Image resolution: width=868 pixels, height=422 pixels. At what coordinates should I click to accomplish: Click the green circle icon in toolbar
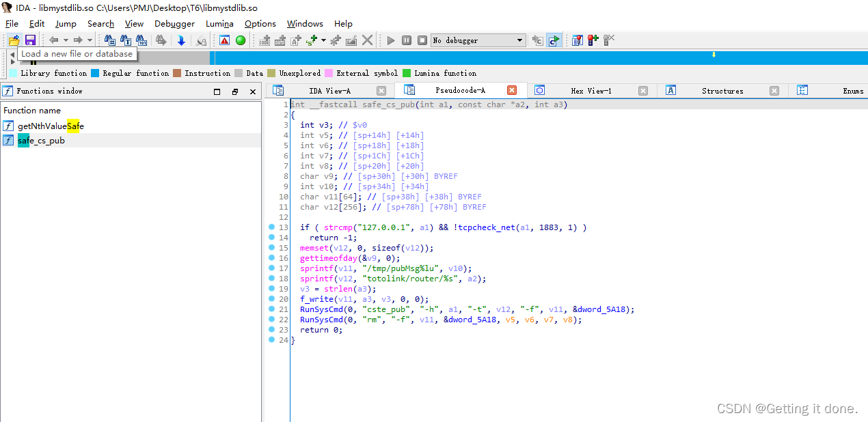pyautogui.click(x=241, y=40)
